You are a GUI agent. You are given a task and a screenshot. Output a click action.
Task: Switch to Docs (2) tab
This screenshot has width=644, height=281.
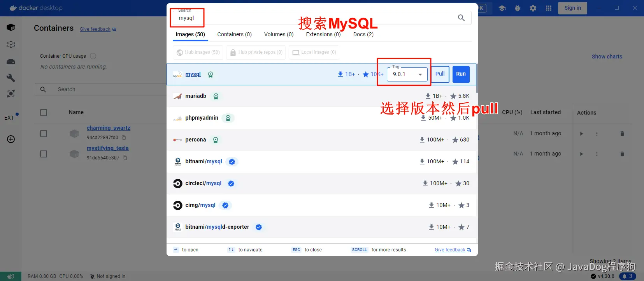(x=363, y=34)
